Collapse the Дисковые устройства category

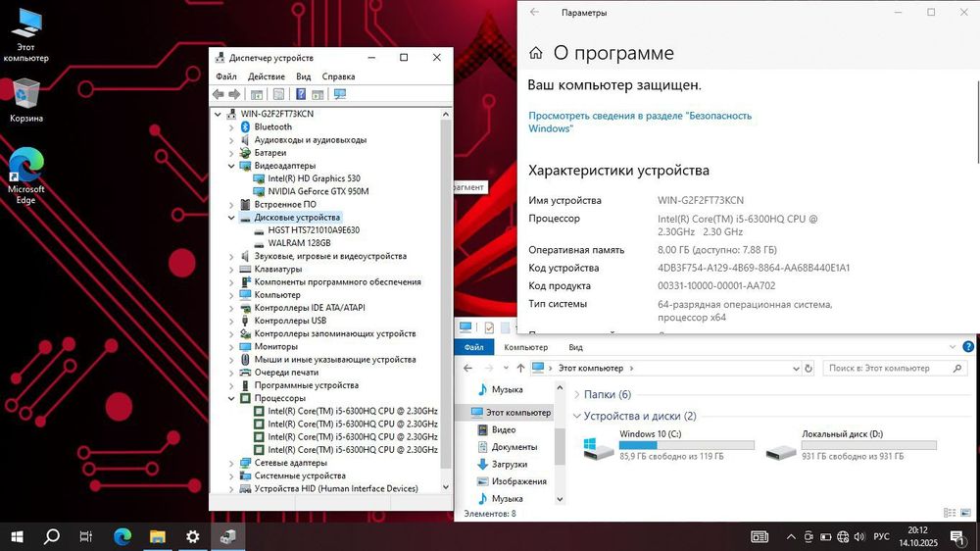coord(231,218)
